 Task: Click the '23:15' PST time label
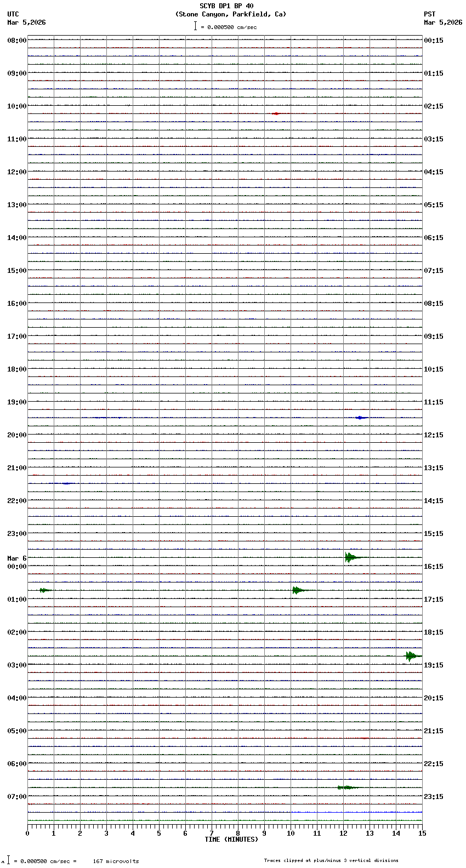[x=434, y=797]
